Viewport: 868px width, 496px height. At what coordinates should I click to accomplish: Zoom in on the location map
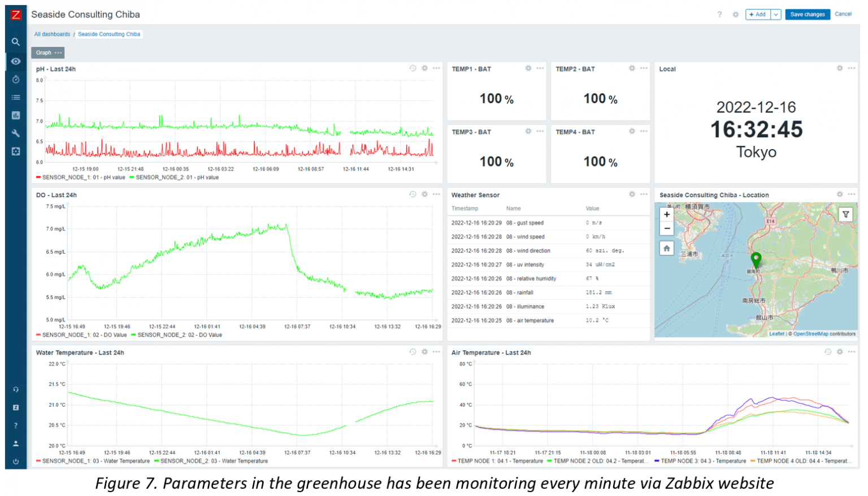[667, 215]
